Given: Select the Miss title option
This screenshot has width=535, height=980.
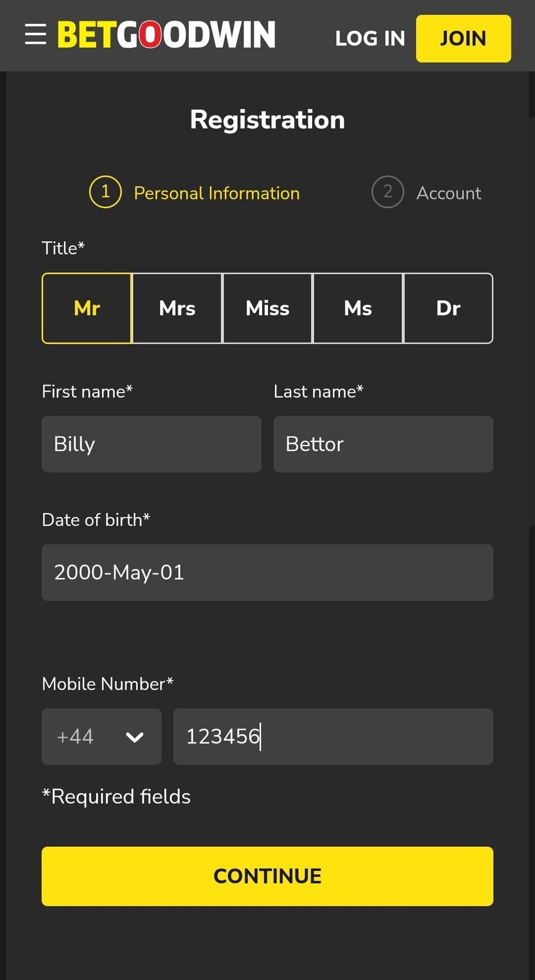Looking at the screenshot, I should click(x=267, y=308).
